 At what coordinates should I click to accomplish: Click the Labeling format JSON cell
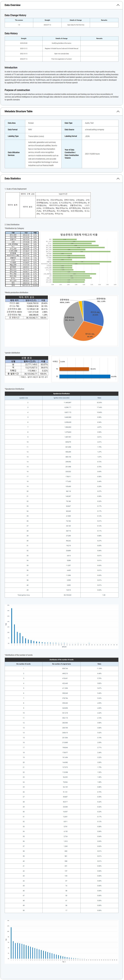(x=87, y=136)
